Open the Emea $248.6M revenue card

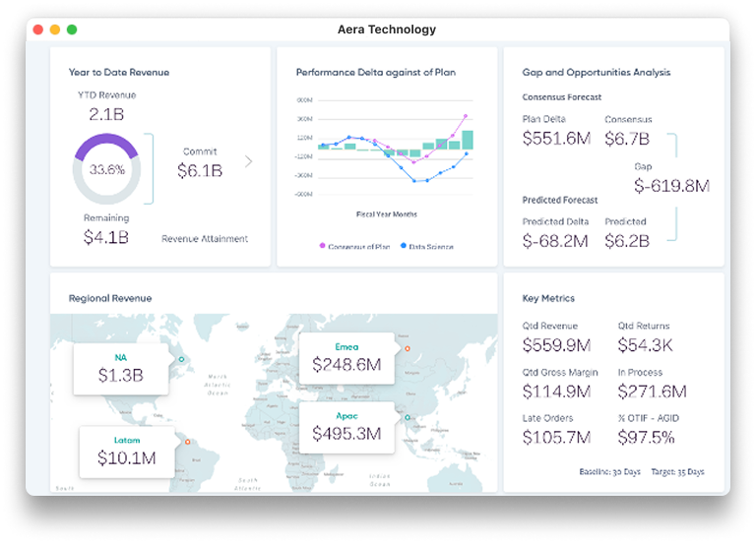pyautogui.click(x=346, y=358)
